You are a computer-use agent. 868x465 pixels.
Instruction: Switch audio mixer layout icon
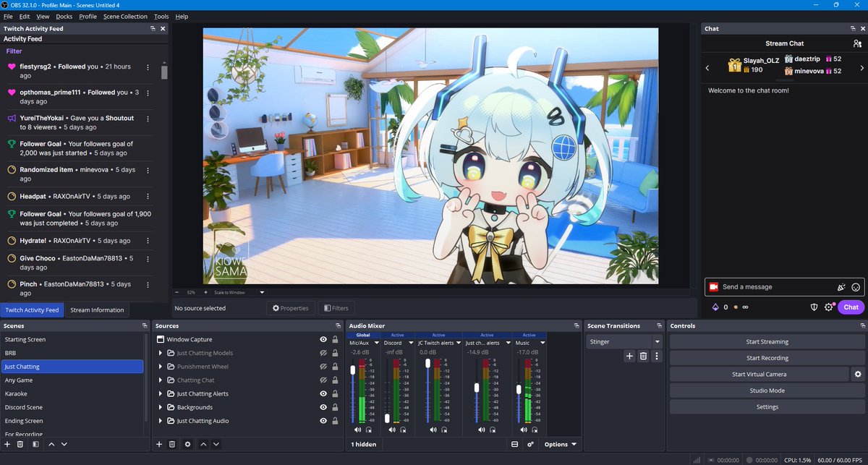tap(515, 444)
